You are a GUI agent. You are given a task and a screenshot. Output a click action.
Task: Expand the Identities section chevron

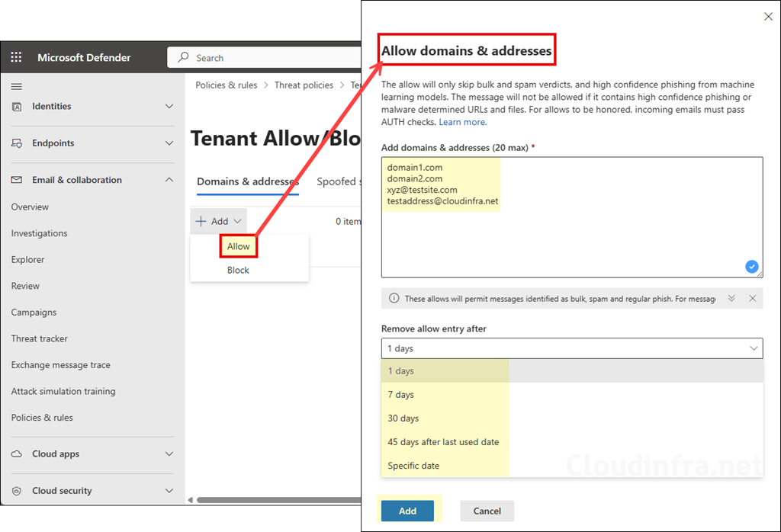pos(169,107)
